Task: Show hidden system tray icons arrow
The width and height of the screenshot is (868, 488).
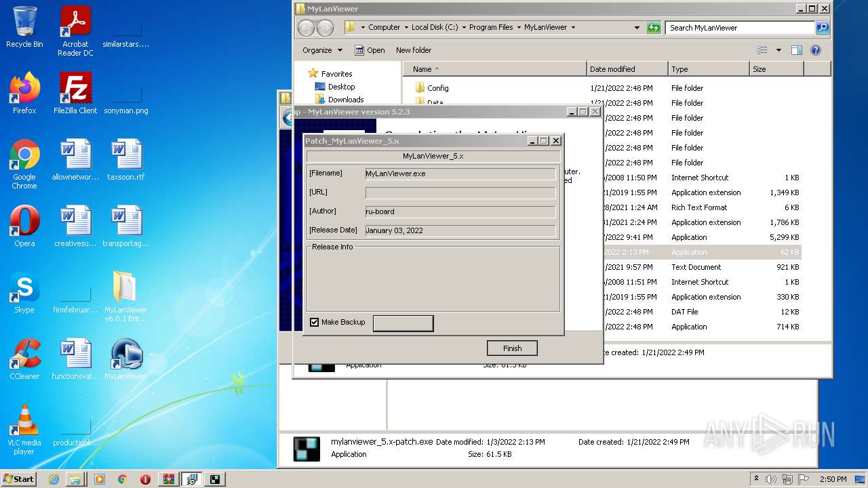Action: 756,479
